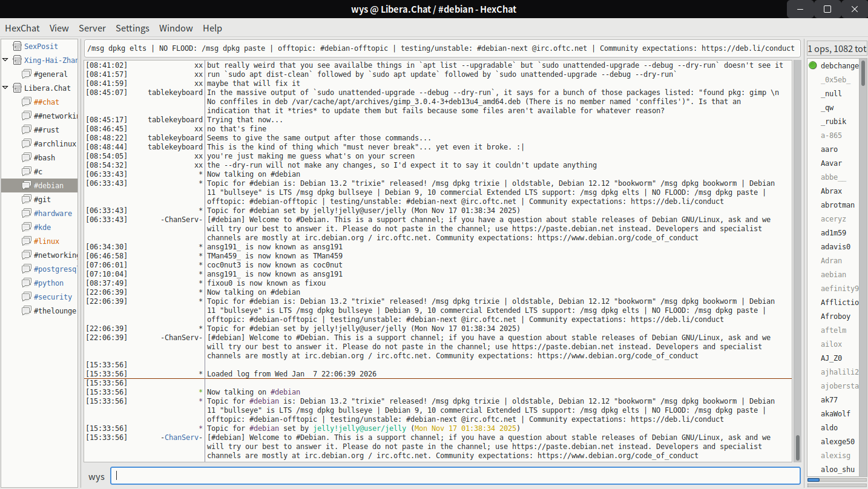Click the channel icon beside #kde

[26, 227]
